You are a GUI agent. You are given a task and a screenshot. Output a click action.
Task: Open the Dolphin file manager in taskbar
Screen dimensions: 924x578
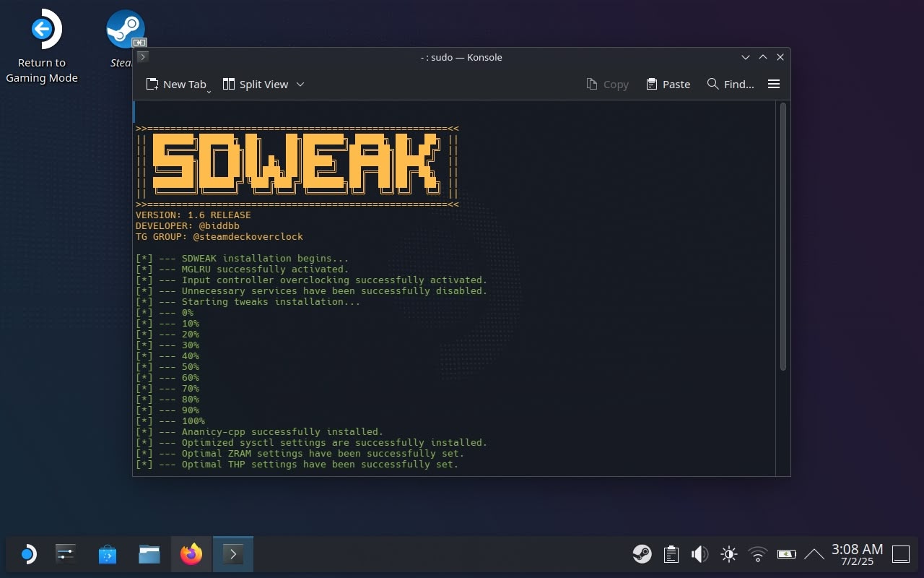149,554
